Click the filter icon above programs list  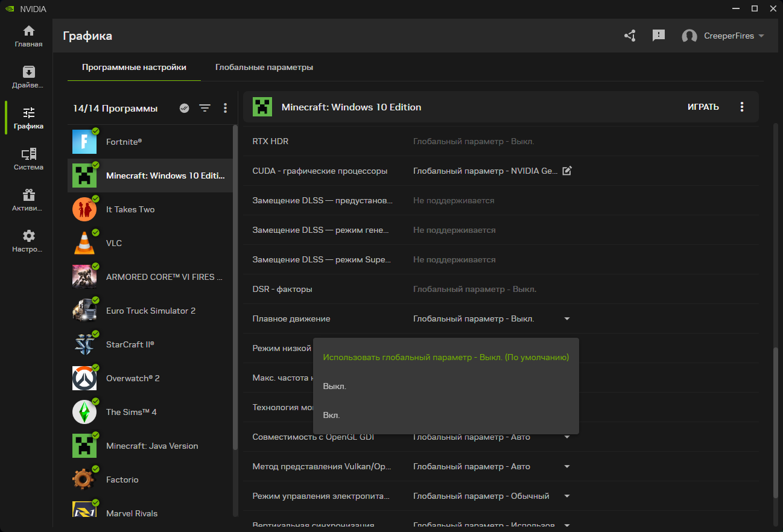tap(205, 108)
